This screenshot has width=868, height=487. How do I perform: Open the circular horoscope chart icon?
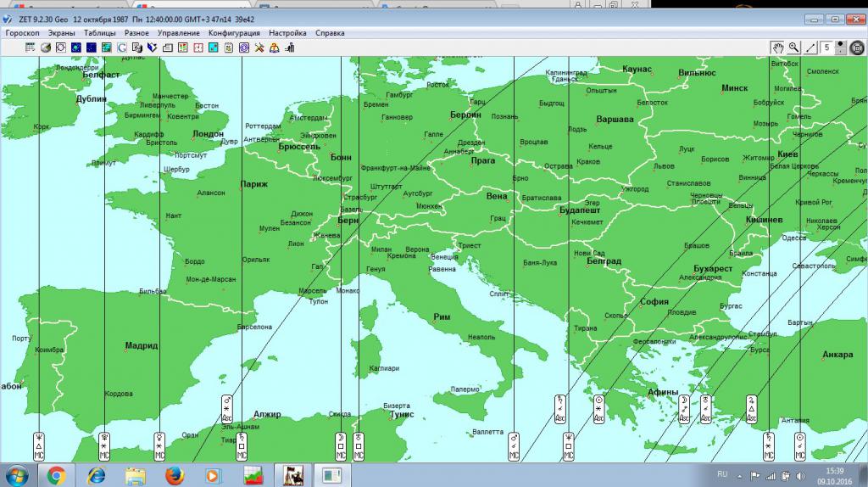tap(61, 48)
